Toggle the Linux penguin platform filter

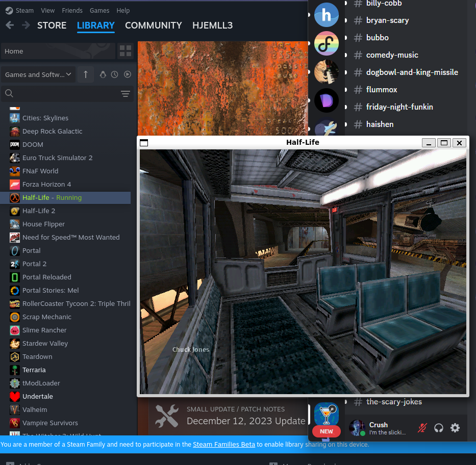[103, 74]
